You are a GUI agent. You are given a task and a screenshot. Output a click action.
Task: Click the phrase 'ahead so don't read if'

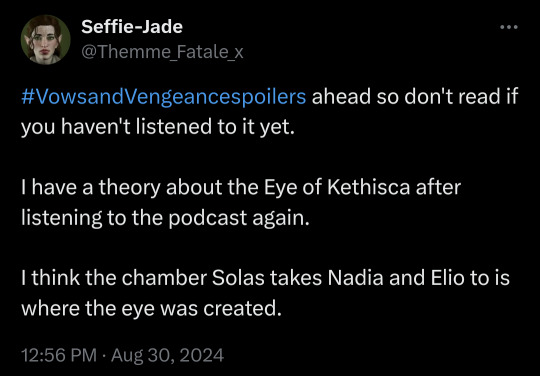(415, 97)
